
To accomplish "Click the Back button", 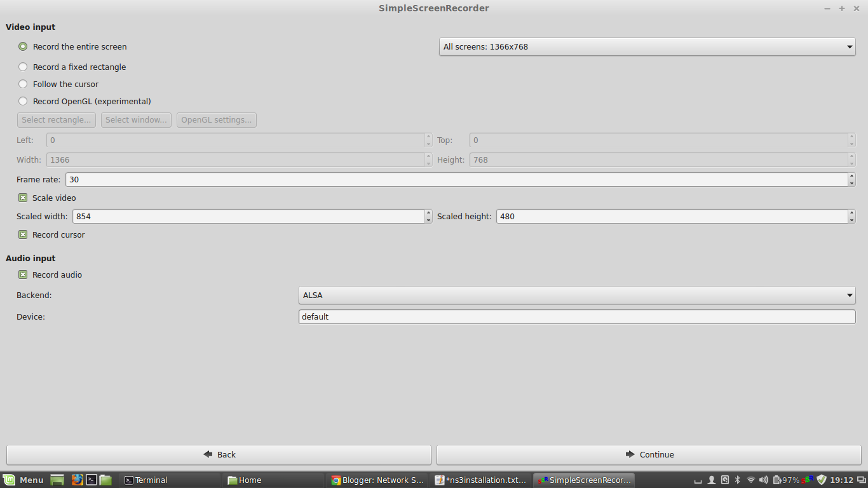I will (219, 454).
